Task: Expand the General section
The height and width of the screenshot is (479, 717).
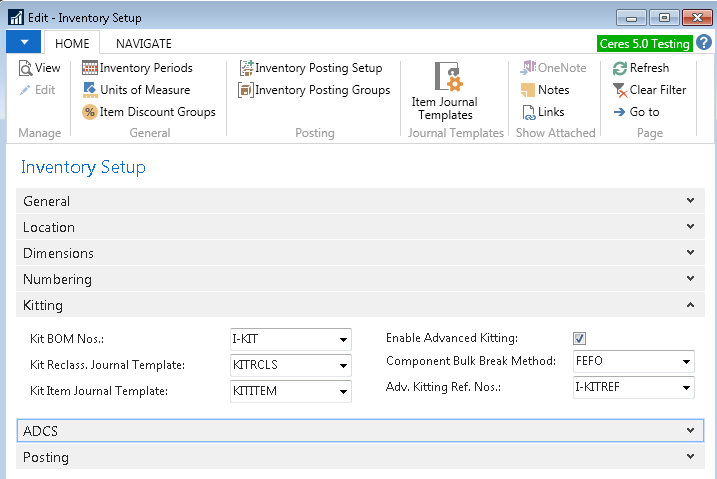Action: [x=360, y=201]
